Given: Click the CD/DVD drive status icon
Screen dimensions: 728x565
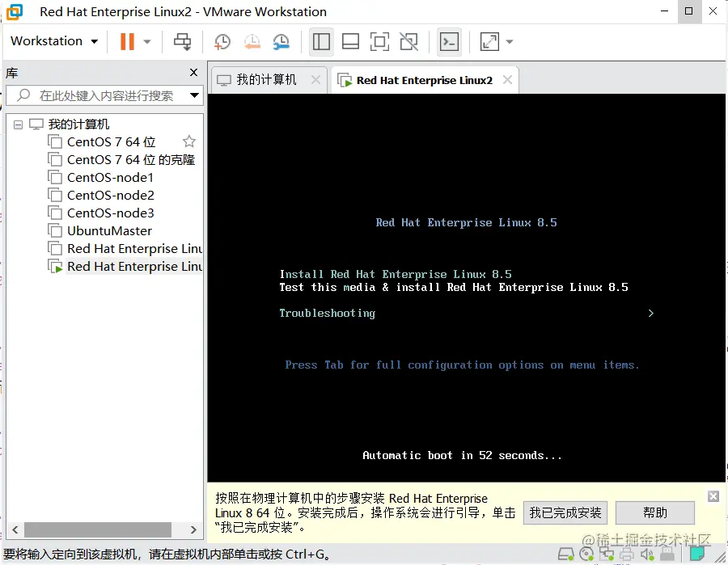Looking at the screenshot, I should pos(586,554).
